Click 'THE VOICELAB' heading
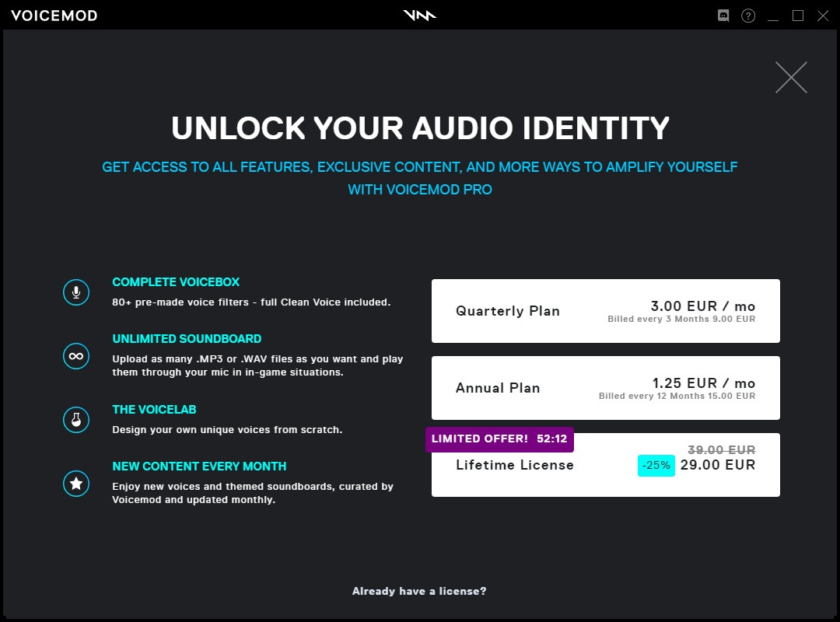Image resolution: width=840 pixels, height=622 pixels. [x=154, y=410]
